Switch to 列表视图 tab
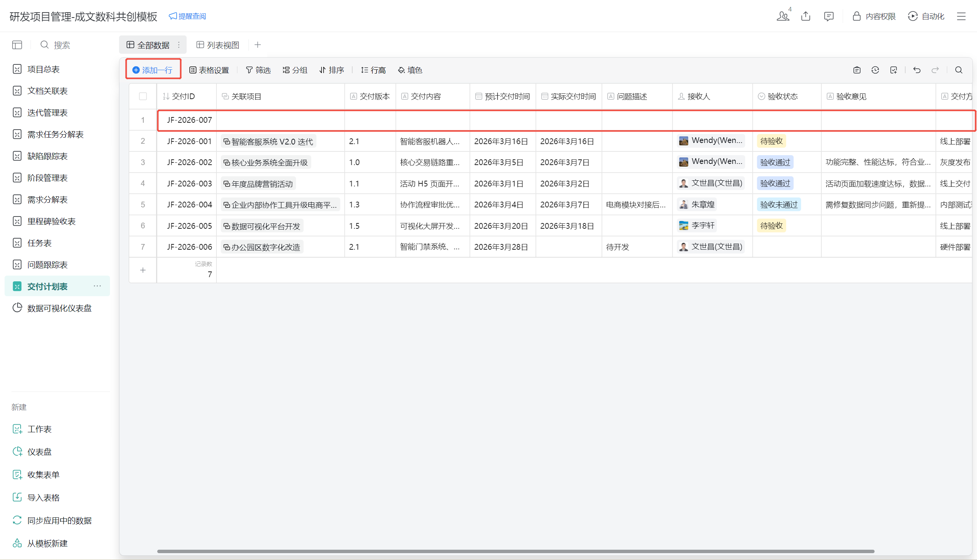 tap(218, 45)
